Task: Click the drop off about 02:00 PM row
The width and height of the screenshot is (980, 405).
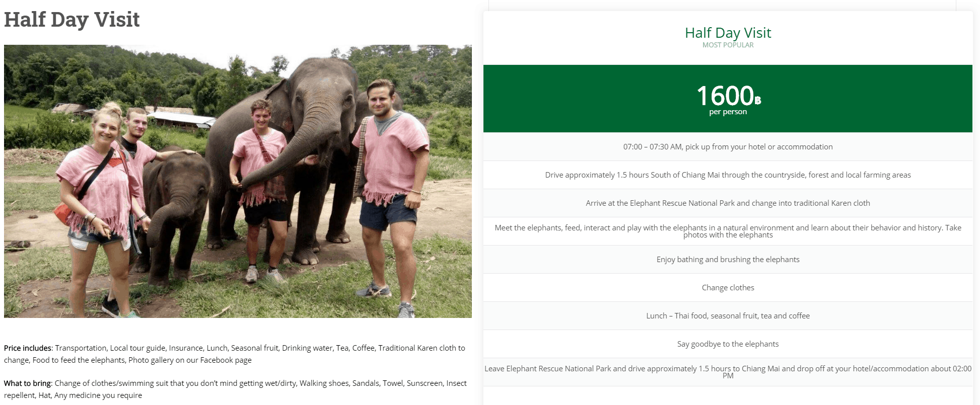Action: pyautogui.click(x=728, y=372)
